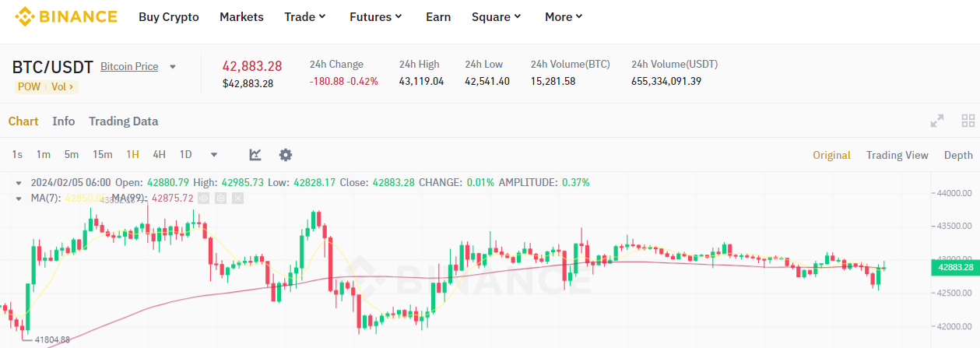
Task: Collapse the OHLC data legend row
Action: (x=19, y=183)
